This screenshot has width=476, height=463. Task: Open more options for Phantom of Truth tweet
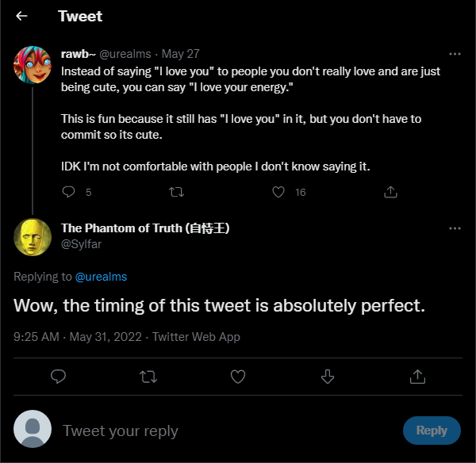(455, 228)
